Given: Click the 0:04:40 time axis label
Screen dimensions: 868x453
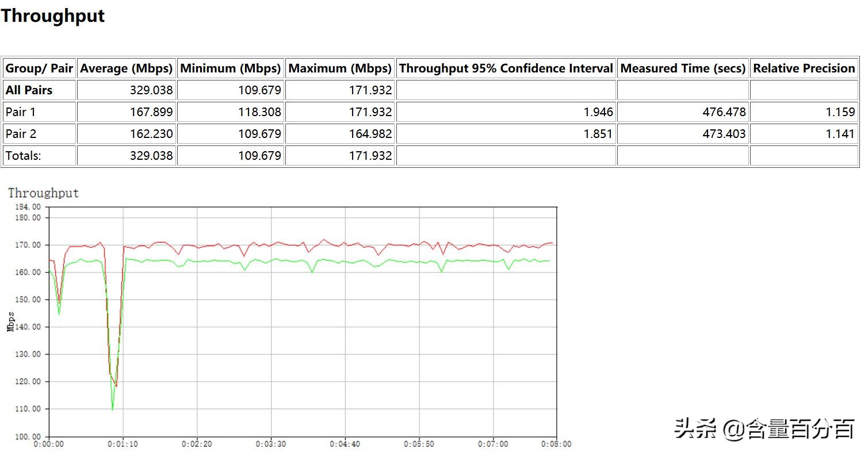Looking at the screenshot, I should pos(345,444).
